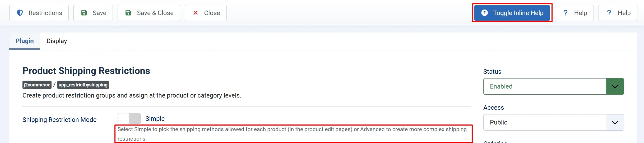Click the shield icon on Restrictions button

20,13
